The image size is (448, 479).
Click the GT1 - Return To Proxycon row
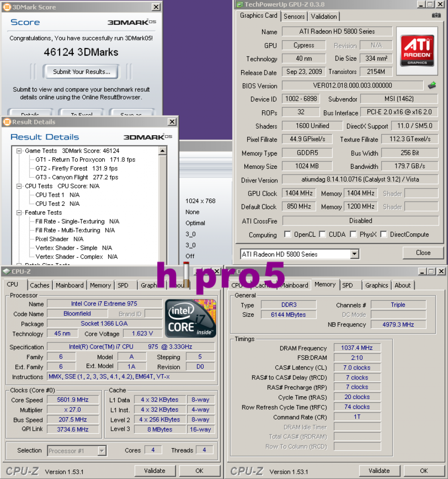pyautogui.click(x=85, y=160)
